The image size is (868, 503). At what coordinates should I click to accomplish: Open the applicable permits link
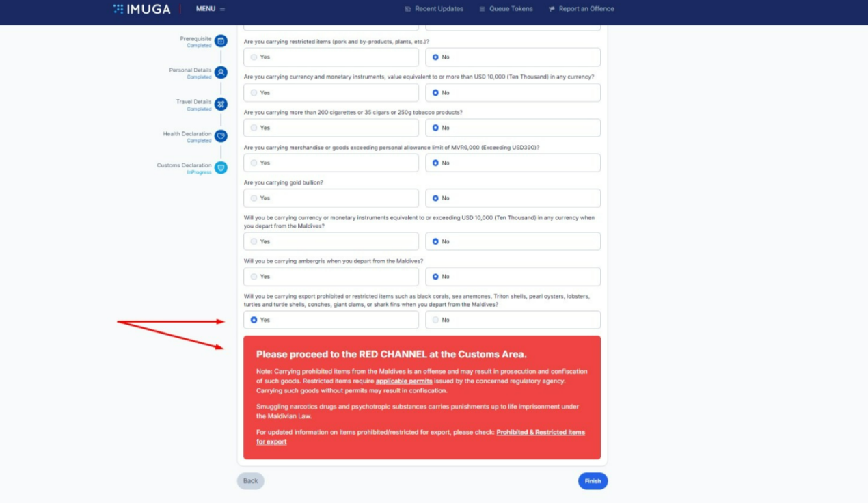404,381
